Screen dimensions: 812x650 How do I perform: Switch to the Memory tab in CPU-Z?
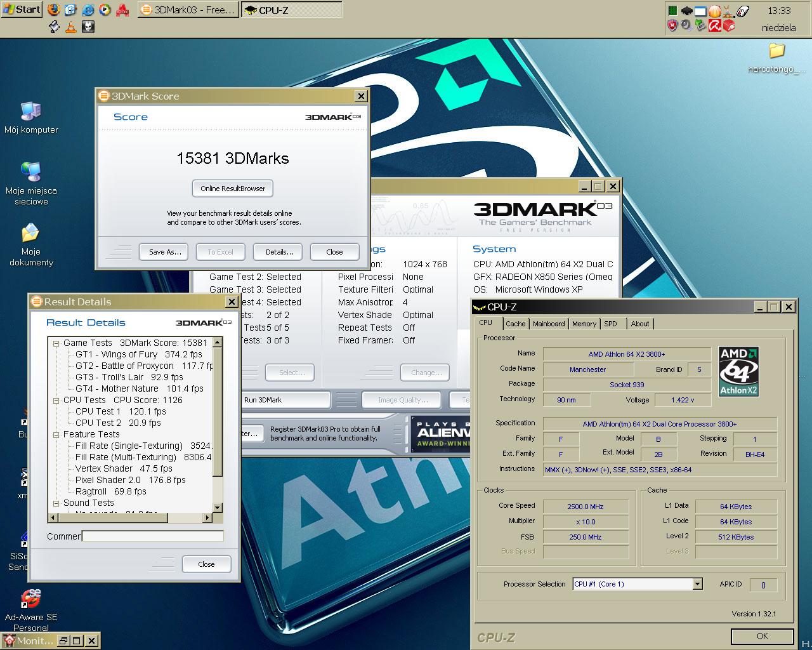[584, 324]
